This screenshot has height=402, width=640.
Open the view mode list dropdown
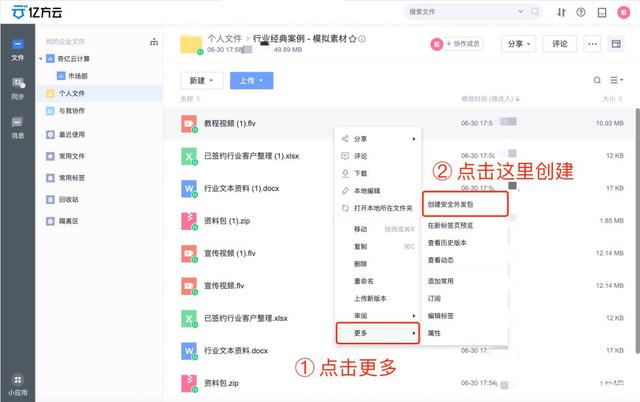click(x=616, y=80)
